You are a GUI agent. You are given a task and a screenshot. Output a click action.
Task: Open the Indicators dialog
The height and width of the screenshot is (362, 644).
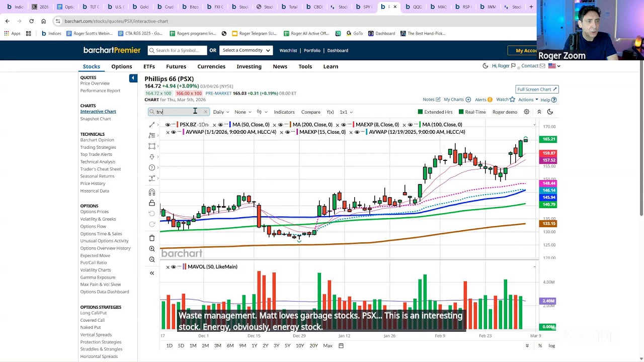click(284, 112)
